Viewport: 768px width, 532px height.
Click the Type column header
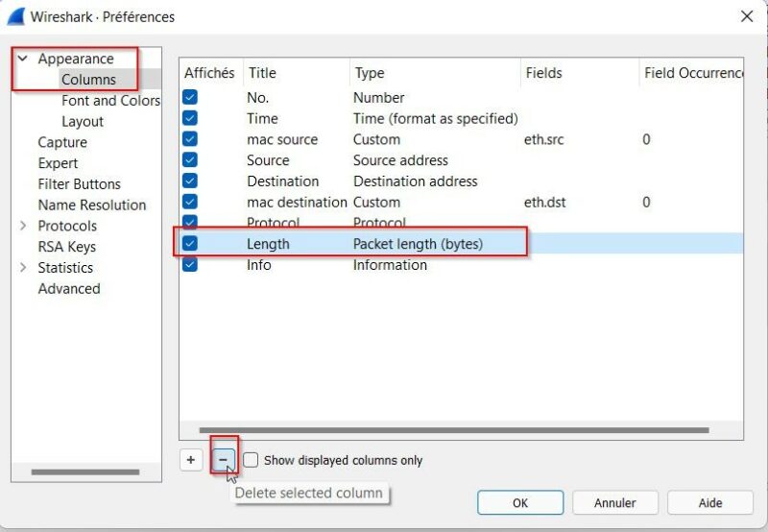coord(435,73)
